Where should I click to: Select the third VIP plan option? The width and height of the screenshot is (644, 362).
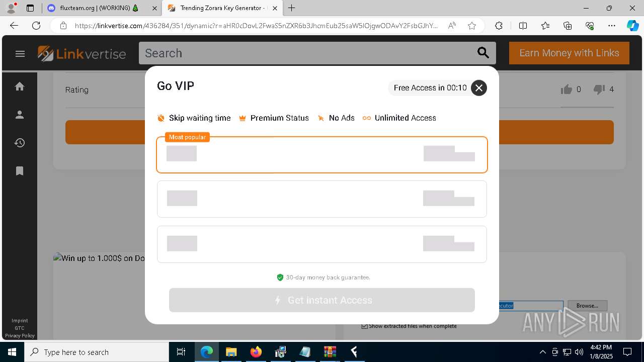322,244
